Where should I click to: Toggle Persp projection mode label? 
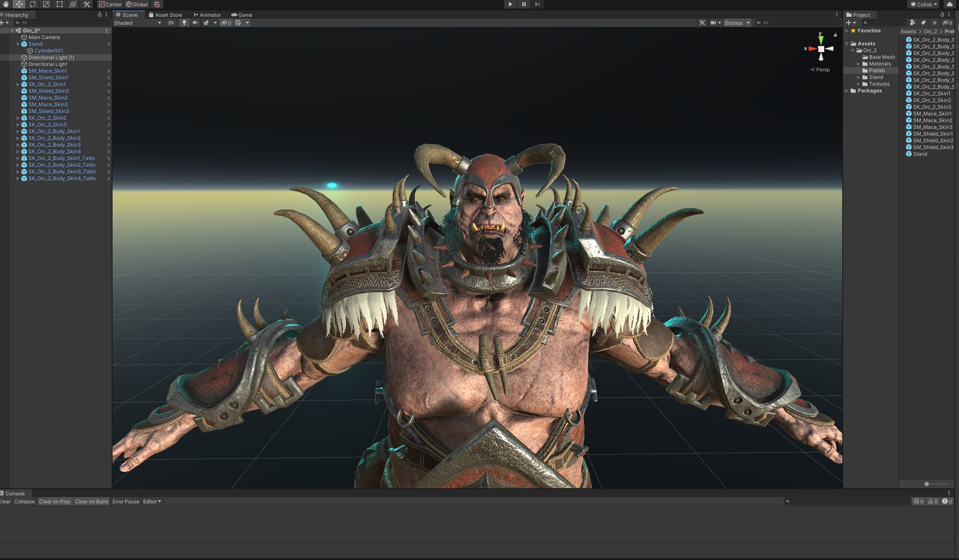tap(820, 70)
